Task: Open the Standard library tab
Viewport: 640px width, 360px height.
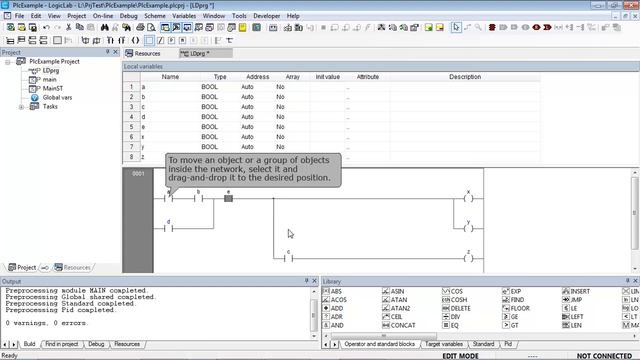Action: point(483,344)
